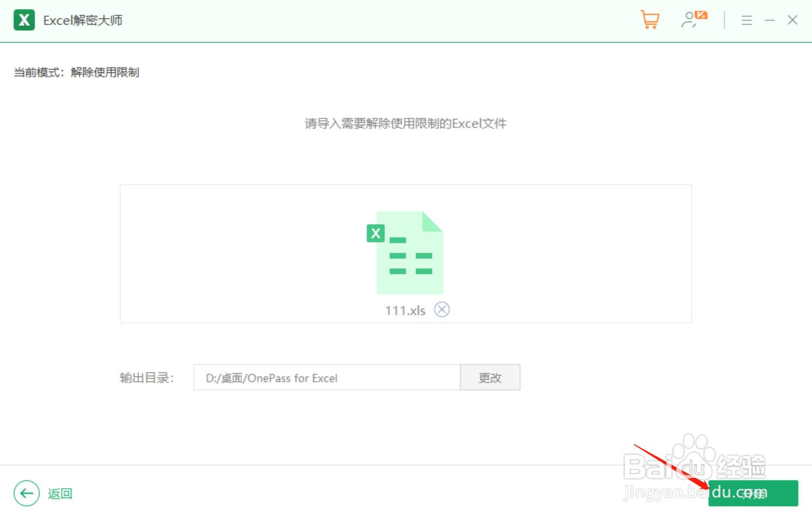812x520 pixels.
Task: Select the 111.xls file name
Action: pos(405,310)
